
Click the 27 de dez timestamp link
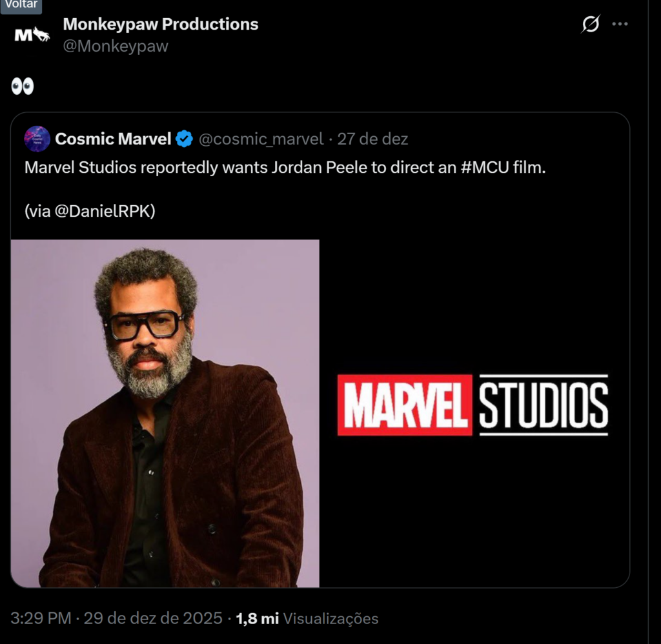coord(374,137)
